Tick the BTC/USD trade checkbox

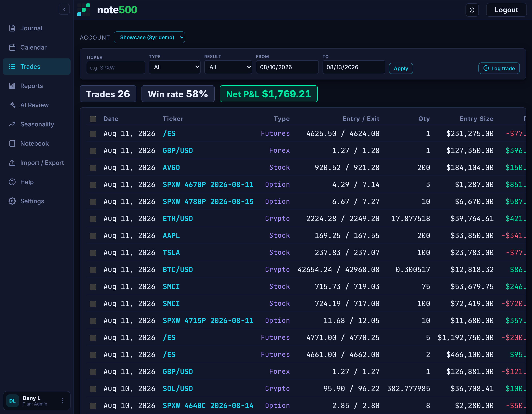(x=93, y=270)
